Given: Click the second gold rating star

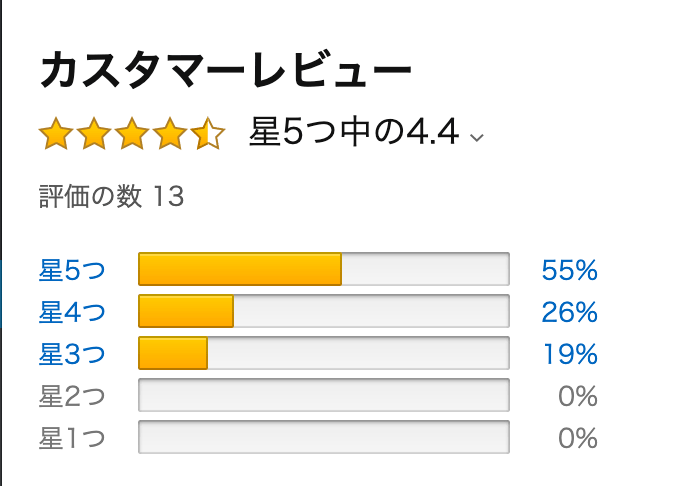Looking at the screenshot, I should (94, 133).
